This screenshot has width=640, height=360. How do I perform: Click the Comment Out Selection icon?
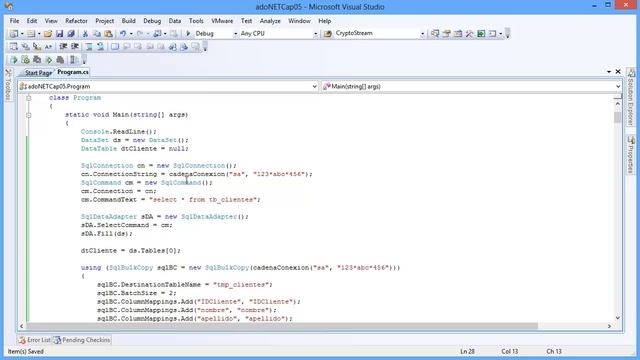(x=89, y=47)
